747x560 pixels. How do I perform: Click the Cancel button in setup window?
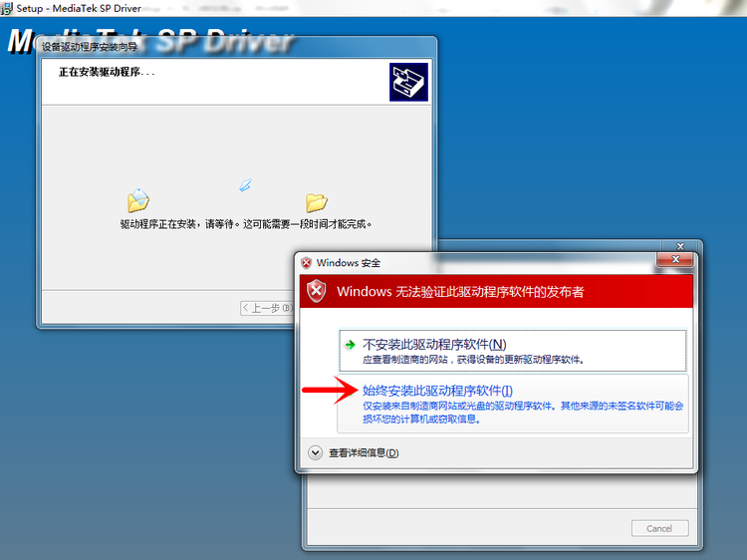[659, 528]
